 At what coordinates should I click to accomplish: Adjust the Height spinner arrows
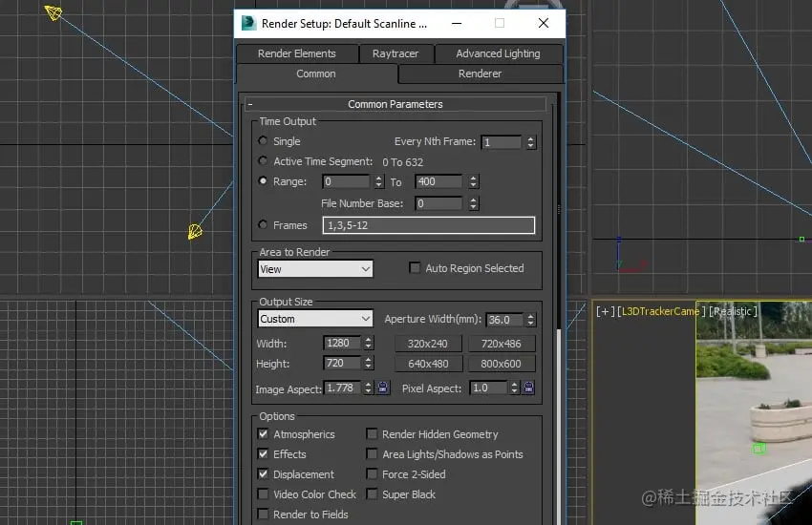pos(368,363)
